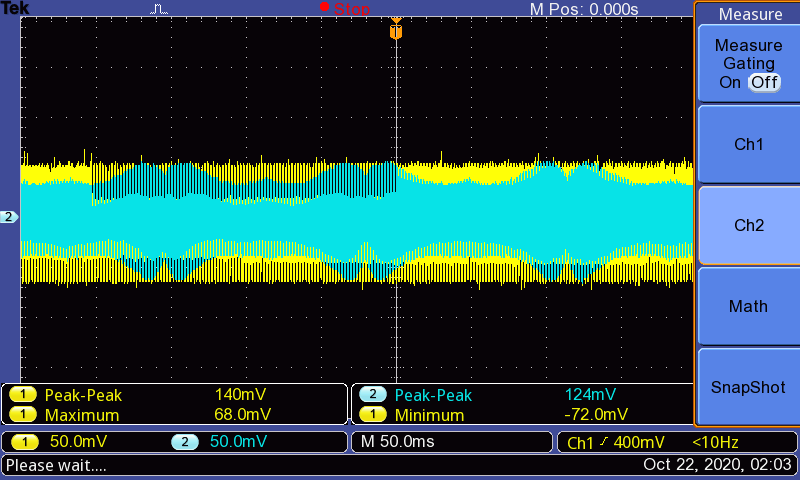Click the <10Hz trigger frequency readout
800x480 pixels.
715,442
